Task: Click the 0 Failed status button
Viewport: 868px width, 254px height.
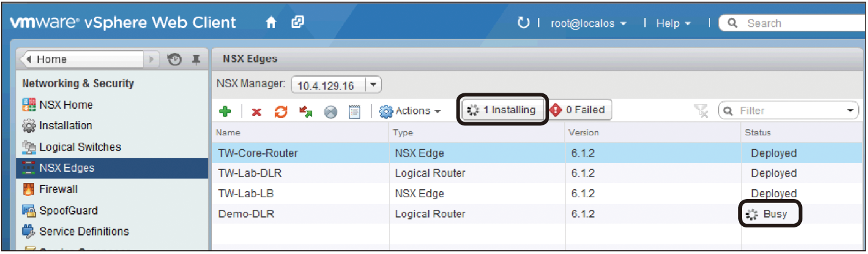Action: (581, 110)
